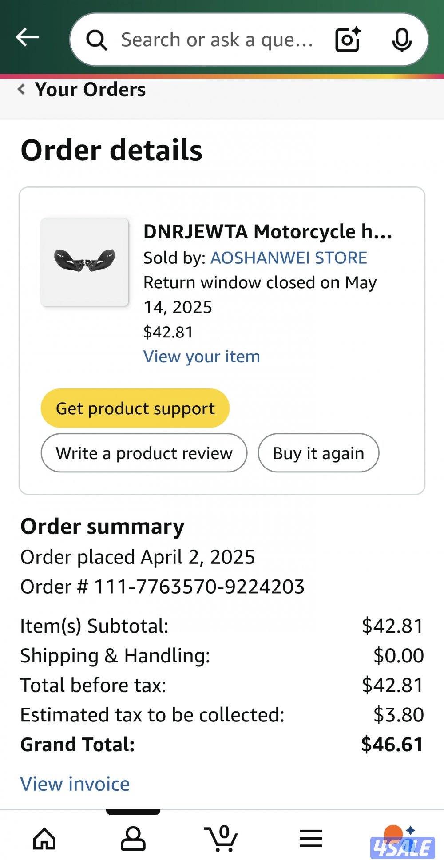Activate voice search microphone
The width and height of the screenshot is (444, 868).
click(x=402, y=40)
